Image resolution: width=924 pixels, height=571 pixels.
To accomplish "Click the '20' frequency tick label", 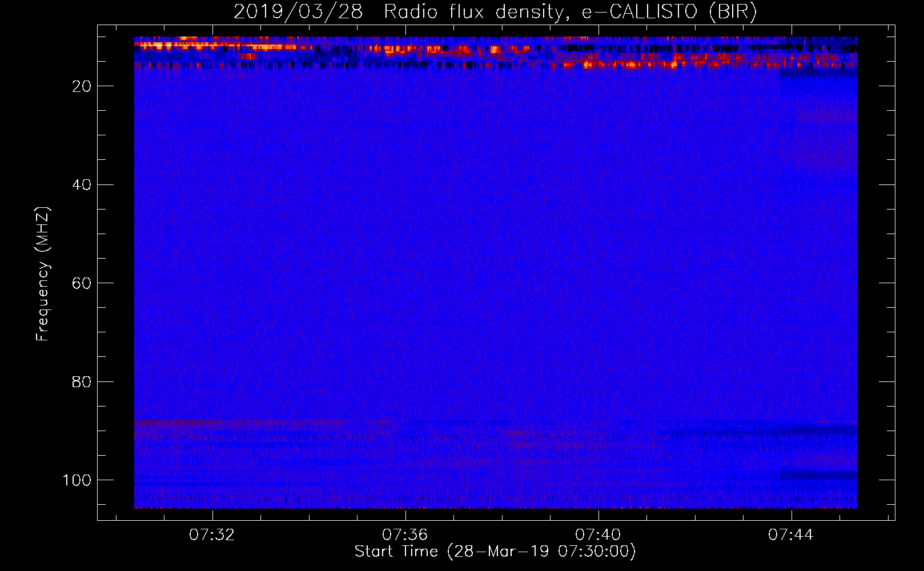I will click(x=82, y=86).
